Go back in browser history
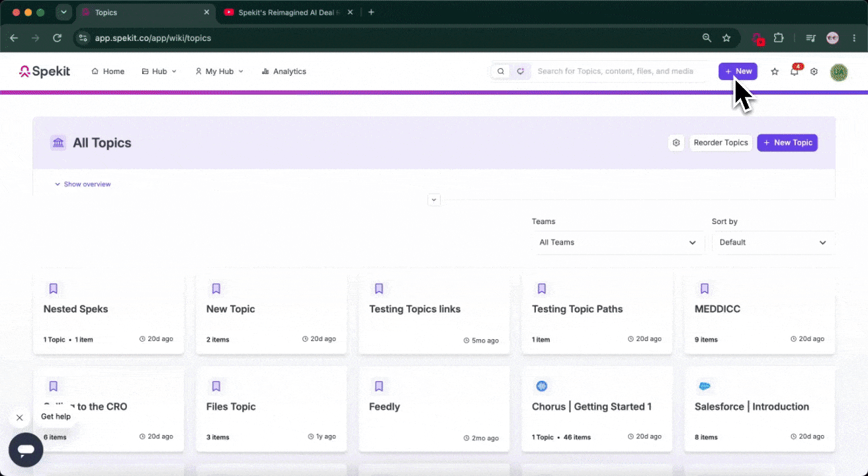 click(x=14, y=38)
